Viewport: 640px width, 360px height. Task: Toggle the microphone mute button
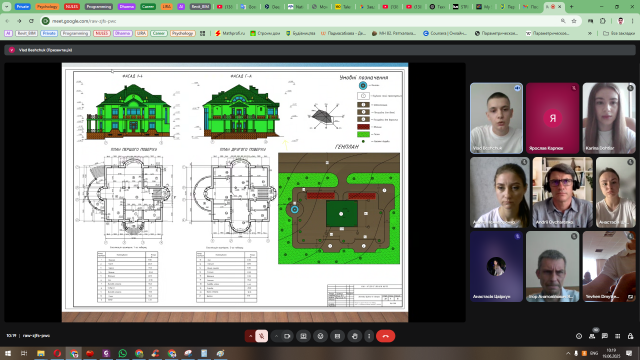coord(262,336)
